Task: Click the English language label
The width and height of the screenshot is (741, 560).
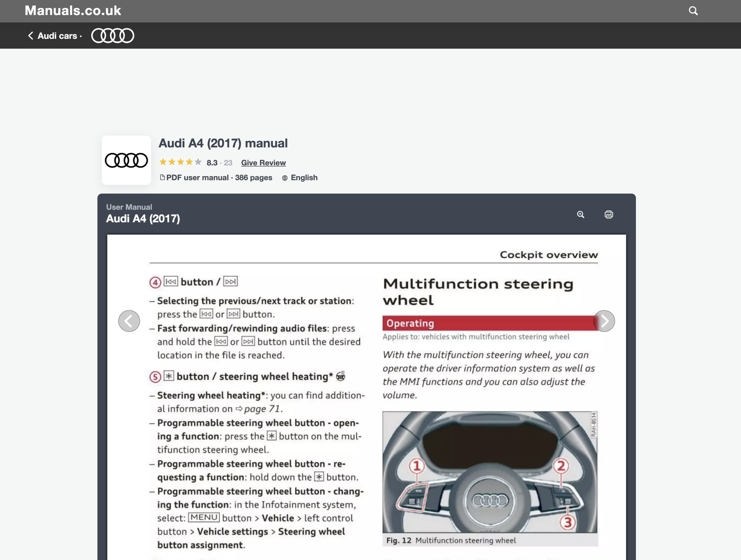Action: coord(304,178)
